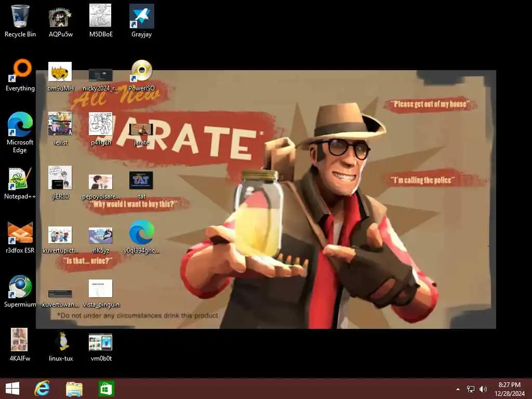Open the Windows Store taskbar icon
This screenshot has width=532, height=399.
106,389
